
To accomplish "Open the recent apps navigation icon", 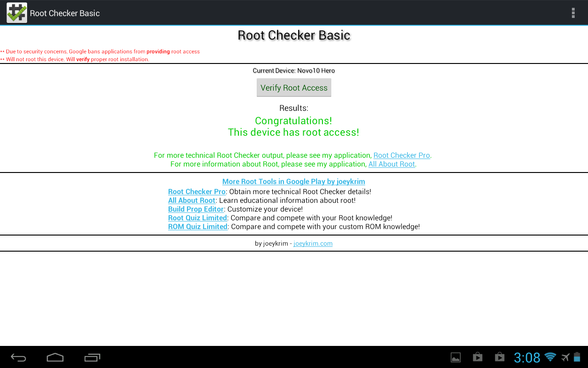I will click(92, 357).
